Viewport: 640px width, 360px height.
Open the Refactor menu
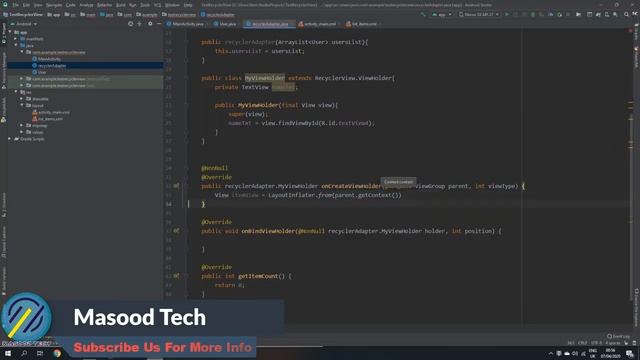pos(104,5)
